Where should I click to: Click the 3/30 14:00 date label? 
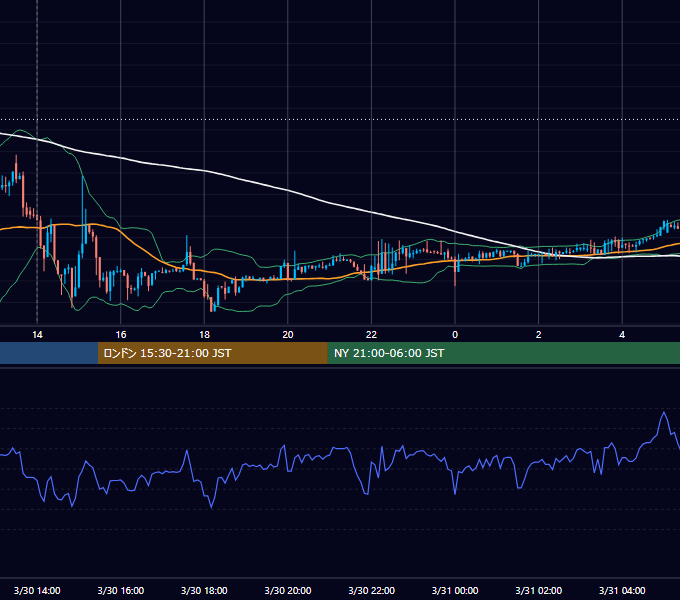(37, 590)
